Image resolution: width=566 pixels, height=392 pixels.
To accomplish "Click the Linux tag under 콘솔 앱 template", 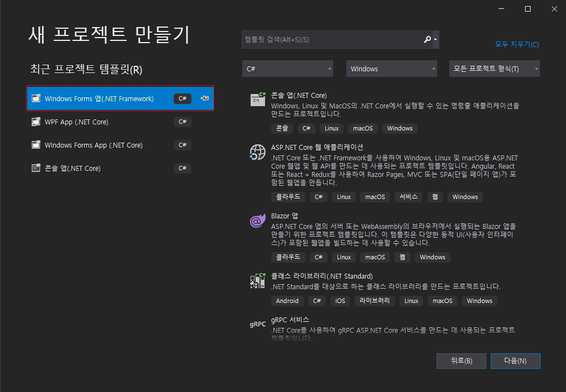I will coord(331,128).
